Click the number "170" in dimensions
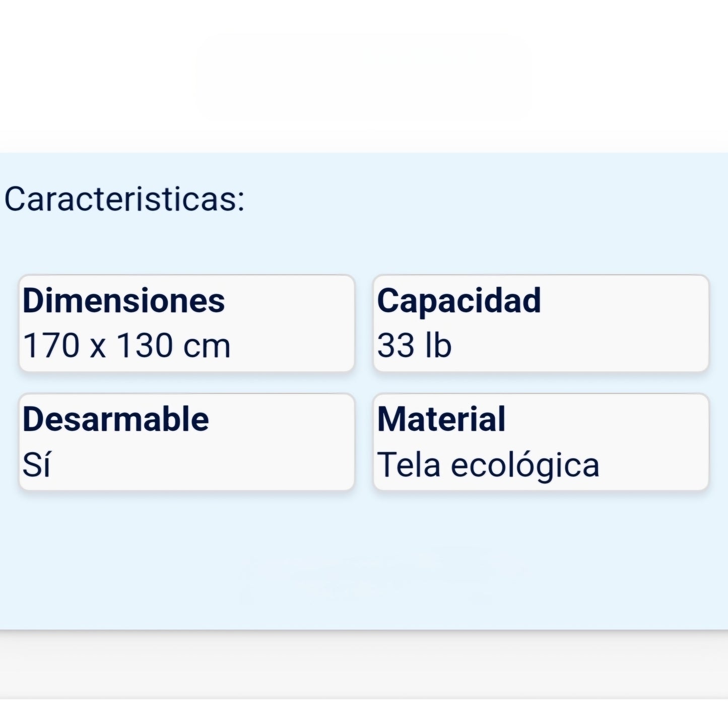The height and width of the screenshot is (728, 728). point(51,346)
